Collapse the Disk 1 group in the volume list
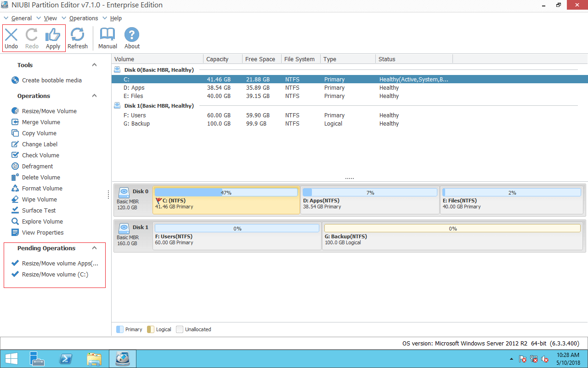Viewport: 588px width, 368px height. (x=117, y=106)
